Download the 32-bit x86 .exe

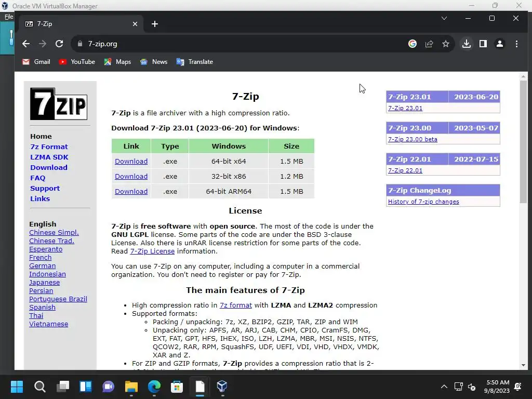tap(131, 177)
